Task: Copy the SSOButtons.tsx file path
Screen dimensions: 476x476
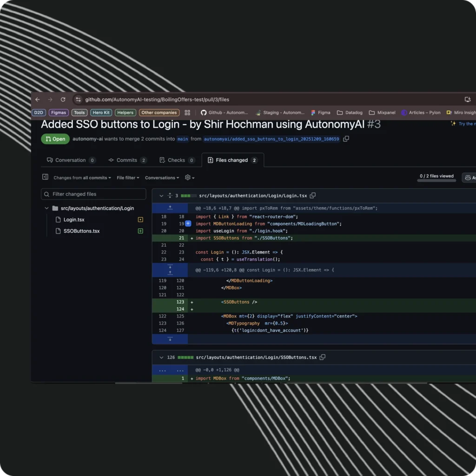Action: pos(323,357)
